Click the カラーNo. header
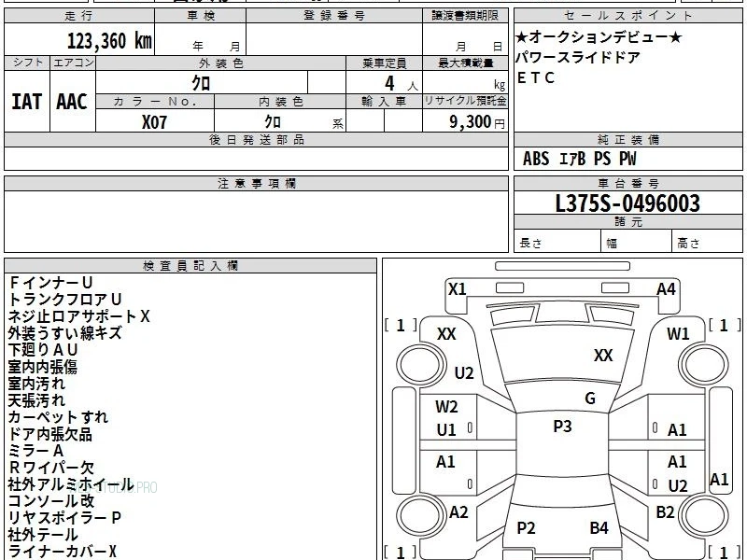Screen dimensions: 747x560 click(x=155, y=102)
